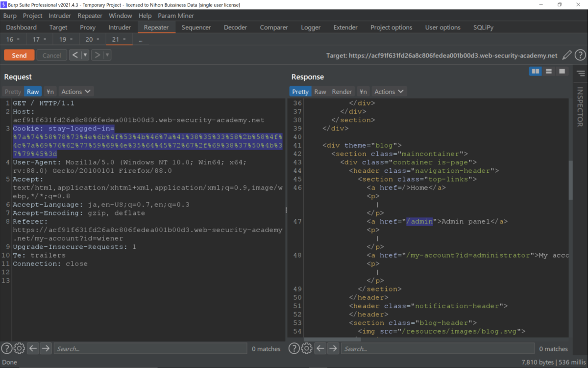Expand the INSPECTOR side panel
This screenshot has height=368, width=588.
(580, 106)
